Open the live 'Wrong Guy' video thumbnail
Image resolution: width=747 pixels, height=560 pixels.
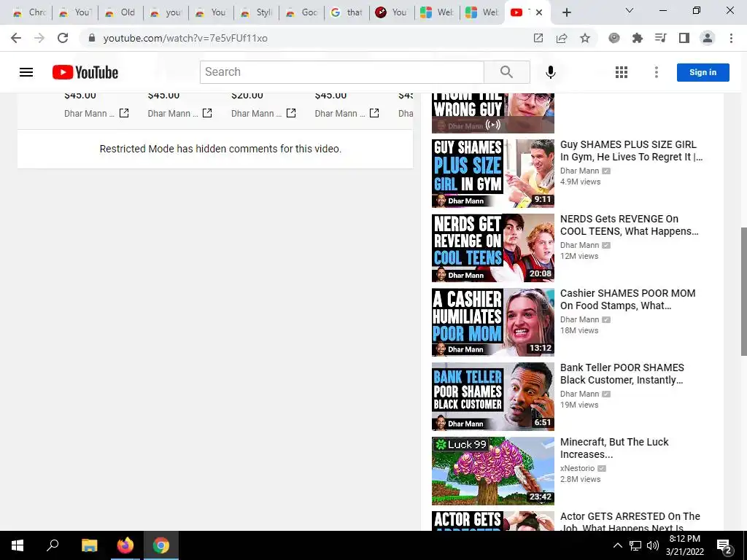[493, 113]
